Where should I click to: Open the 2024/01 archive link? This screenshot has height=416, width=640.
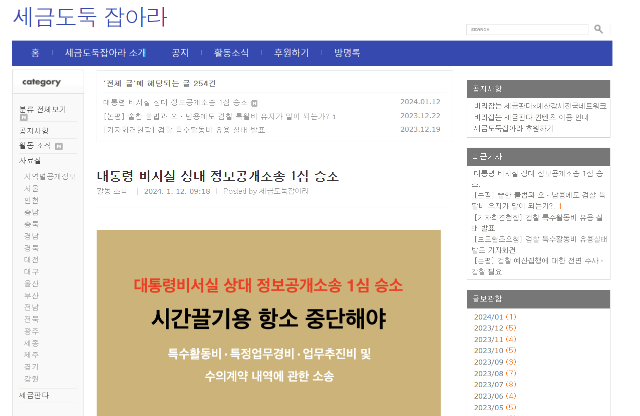(488, 317)
